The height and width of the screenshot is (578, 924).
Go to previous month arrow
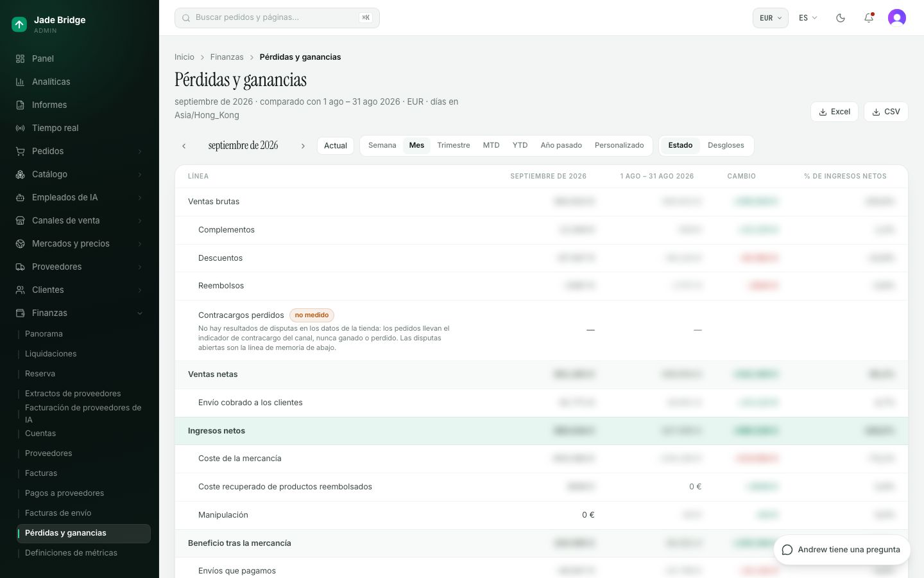(x=184, y=146)
